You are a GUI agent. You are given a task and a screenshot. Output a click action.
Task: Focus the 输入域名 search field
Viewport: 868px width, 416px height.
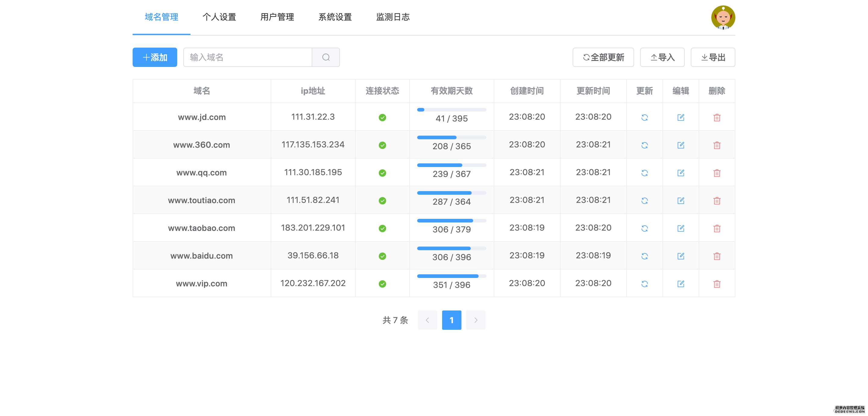248,57
